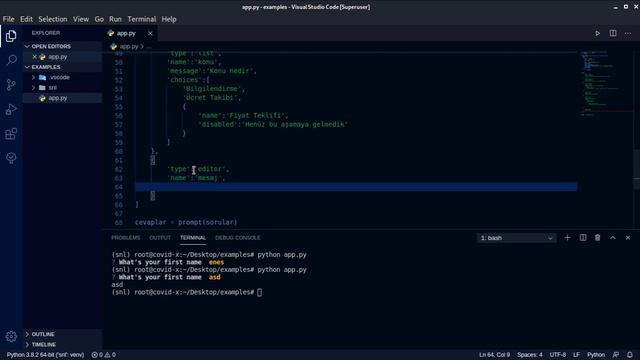Click the feedback icon in status bar
Viewport: 640px width, 360px height.
[x=616, y=355]
